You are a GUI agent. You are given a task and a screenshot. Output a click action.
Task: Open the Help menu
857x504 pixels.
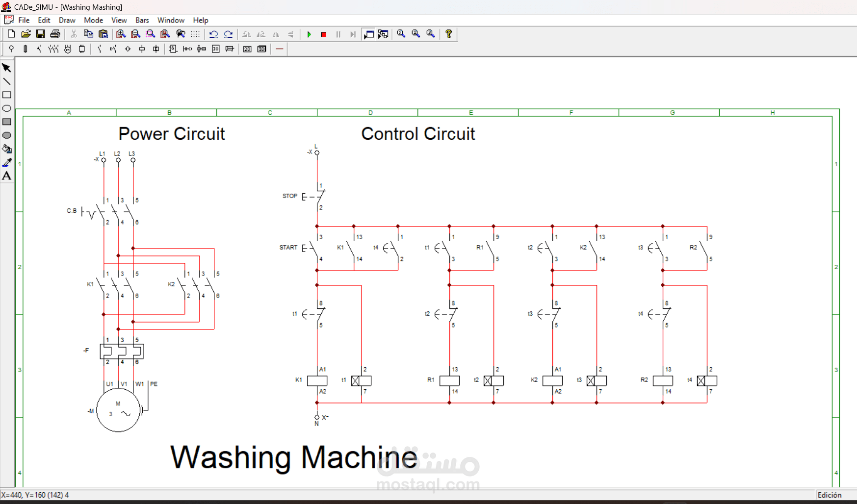coord(201,20)
